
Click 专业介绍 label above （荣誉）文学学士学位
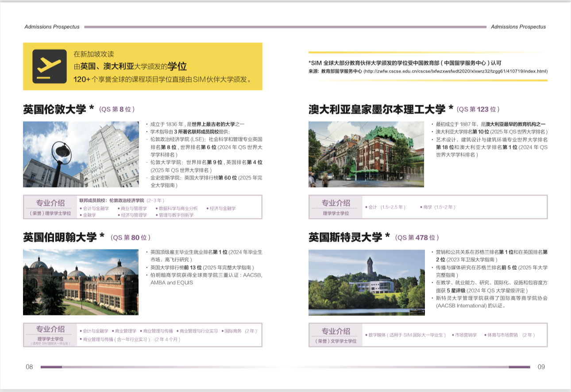pos(336,331)
